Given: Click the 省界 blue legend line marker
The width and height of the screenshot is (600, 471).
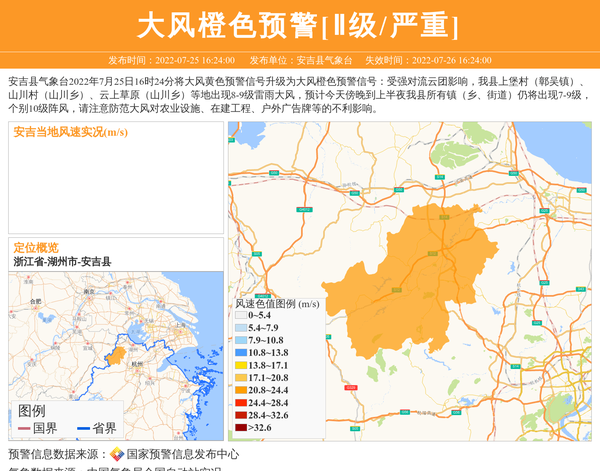Looking at the screenshot, I should (84, 428).
